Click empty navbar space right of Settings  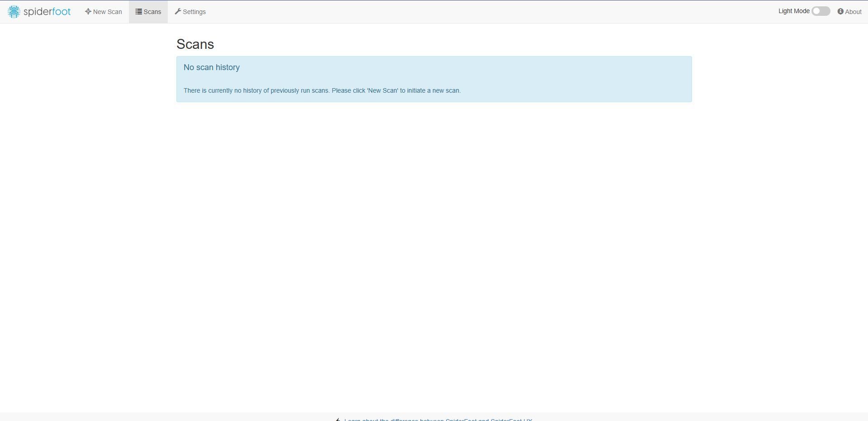click(452, 12)
